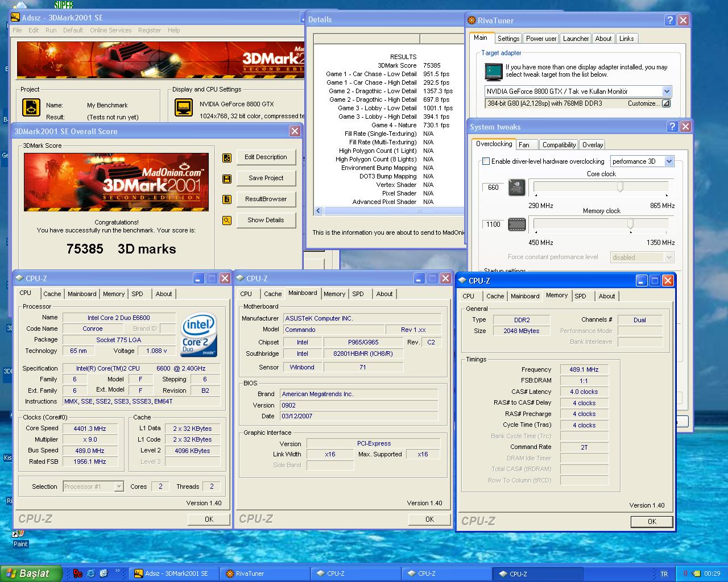Click the monitor icon in RivaTuner Target adapter

(x=493, y=72)
